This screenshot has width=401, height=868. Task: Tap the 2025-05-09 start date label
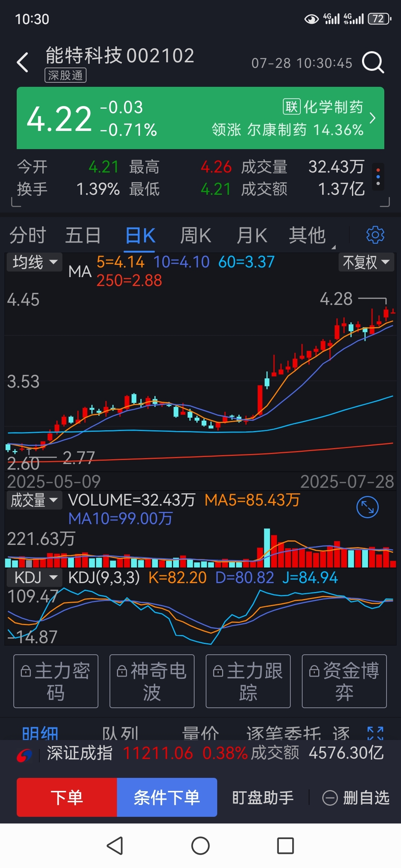click(x=54, y=481)
